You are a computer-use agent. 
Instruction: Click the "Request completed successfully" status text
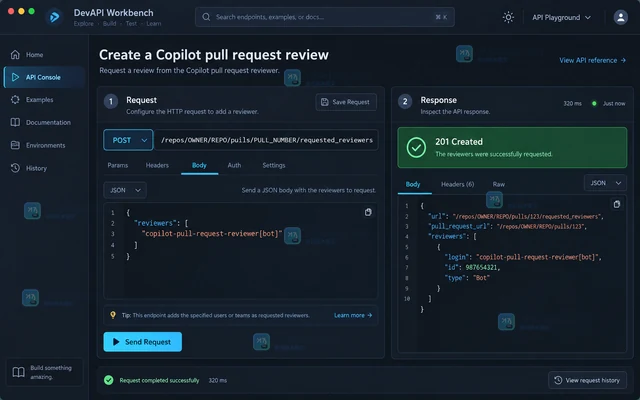click(159, 380)
